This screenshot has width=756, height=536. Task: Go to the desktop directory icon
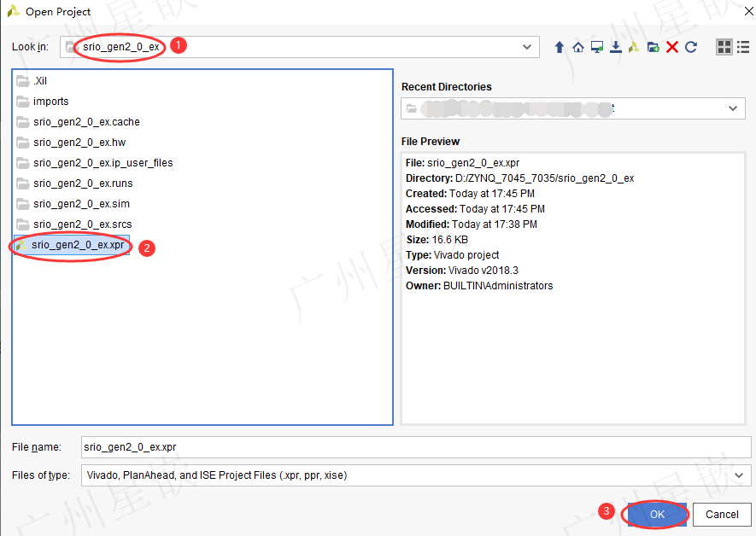[597, 47]
